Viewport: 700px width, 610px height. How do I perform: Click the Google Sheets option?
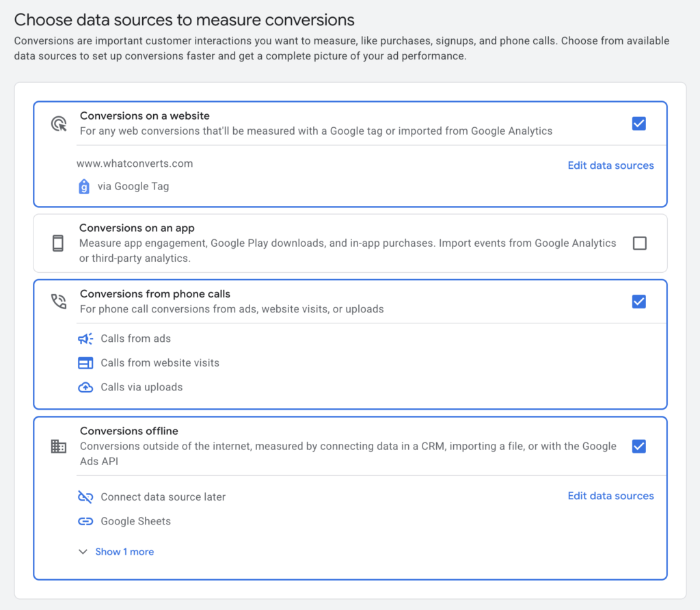click(136, 521)
